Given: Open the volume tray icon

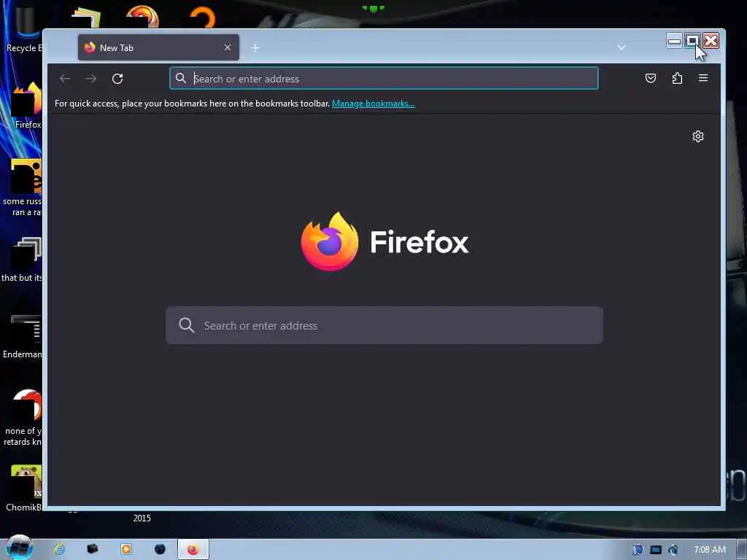Looking at the screenshot, I should [x=673, y=550].
